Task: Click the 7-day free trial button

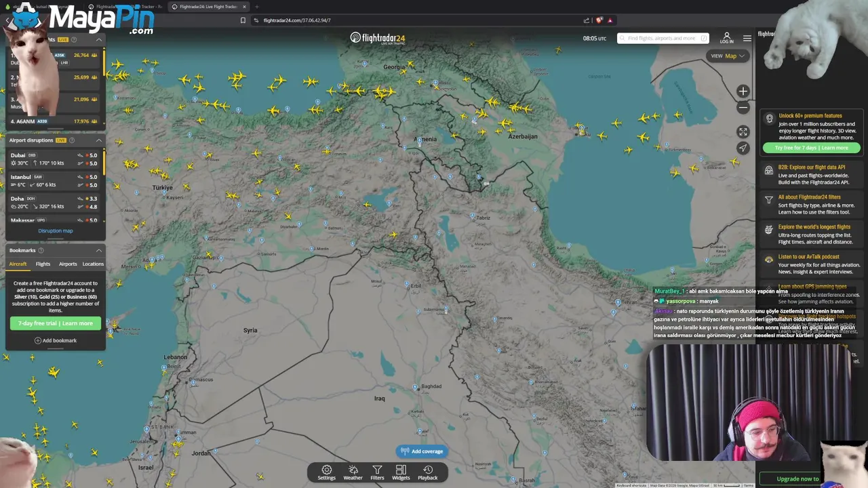Action: tap(56, 323)
